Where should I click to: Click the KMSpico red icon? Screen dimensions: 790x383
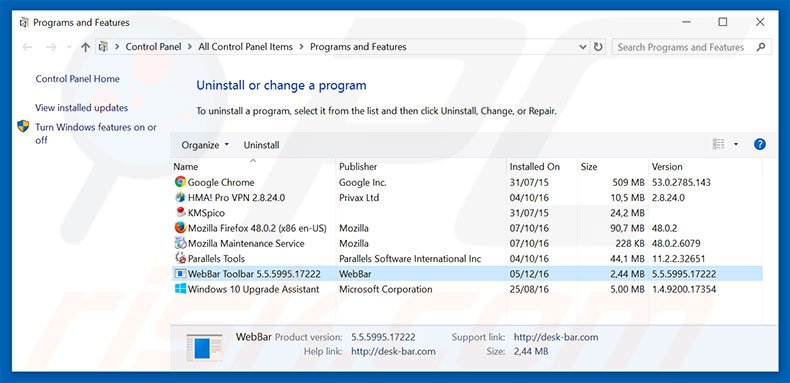[x=180, y=213]
